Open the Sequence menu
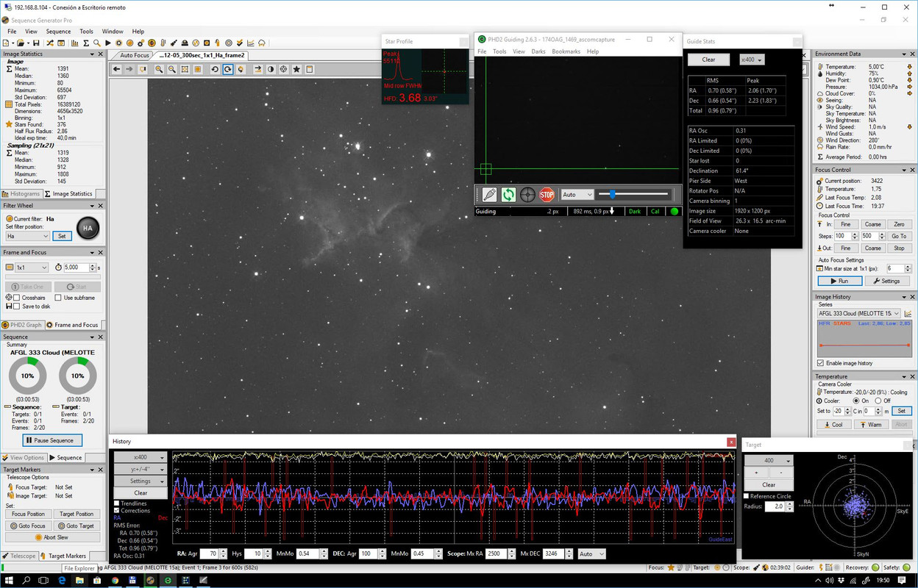 tap(58, 32)
